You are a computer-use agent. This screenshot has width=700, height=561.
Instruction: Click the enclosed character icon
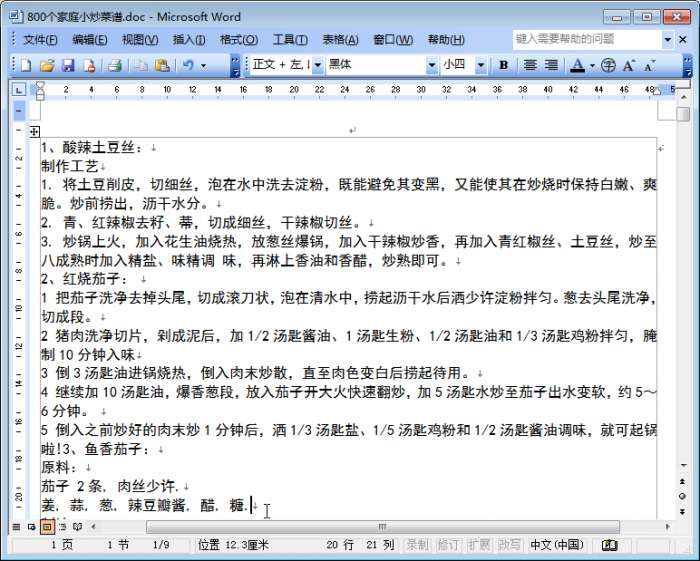coord(608,66)
